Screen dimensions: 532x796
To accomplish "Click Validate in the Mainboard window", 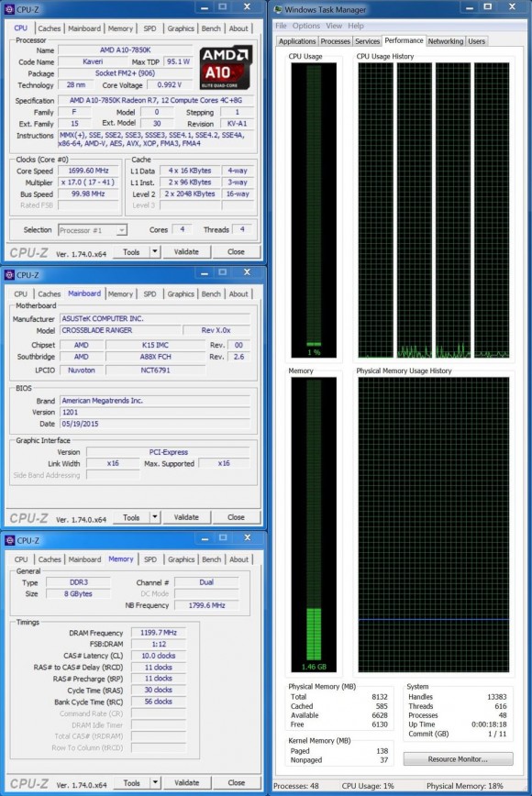I will (186, 517).
